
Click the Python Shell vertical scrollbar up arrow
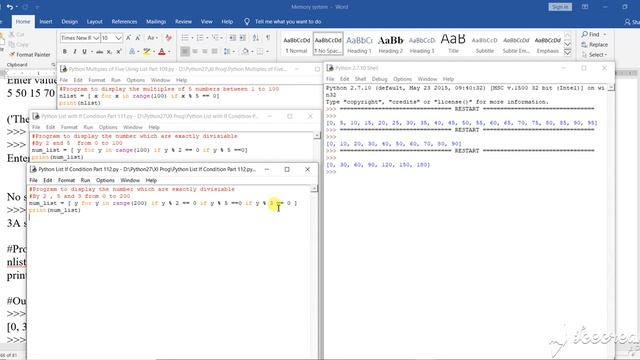(x=611, y=87)
